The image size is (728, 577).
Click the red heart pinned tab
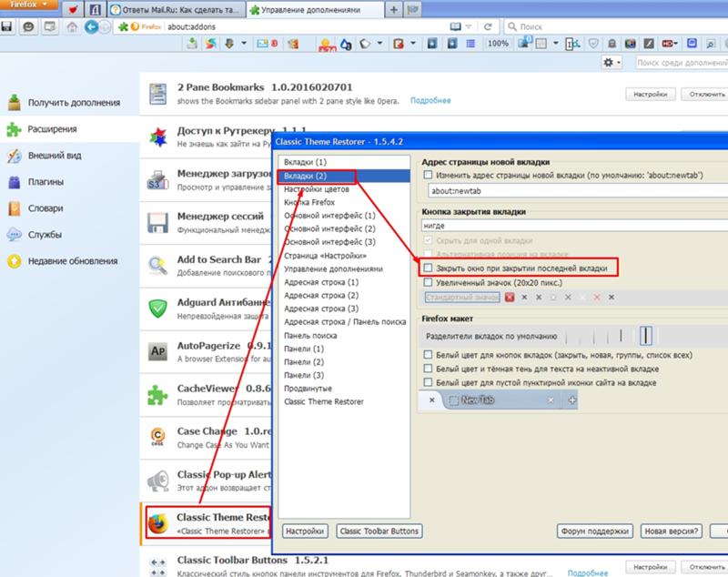click(x=73, y=9)
